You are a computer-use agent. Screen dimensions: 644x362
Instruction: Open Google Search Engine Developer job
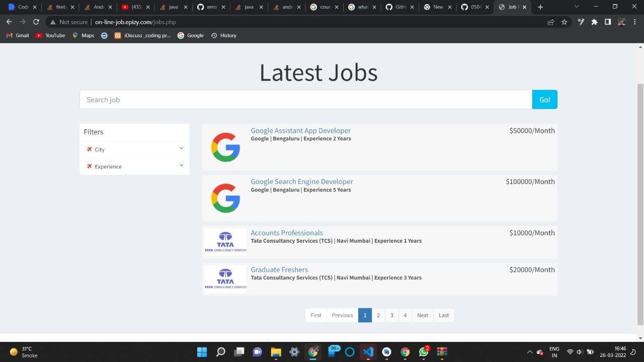(302, 182)
